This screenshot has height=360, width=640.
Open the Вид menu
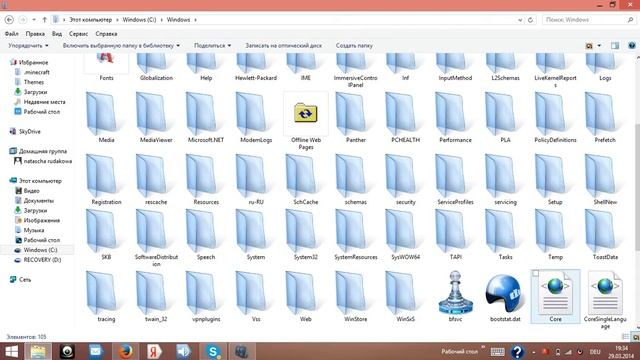(x=57, y=34)
